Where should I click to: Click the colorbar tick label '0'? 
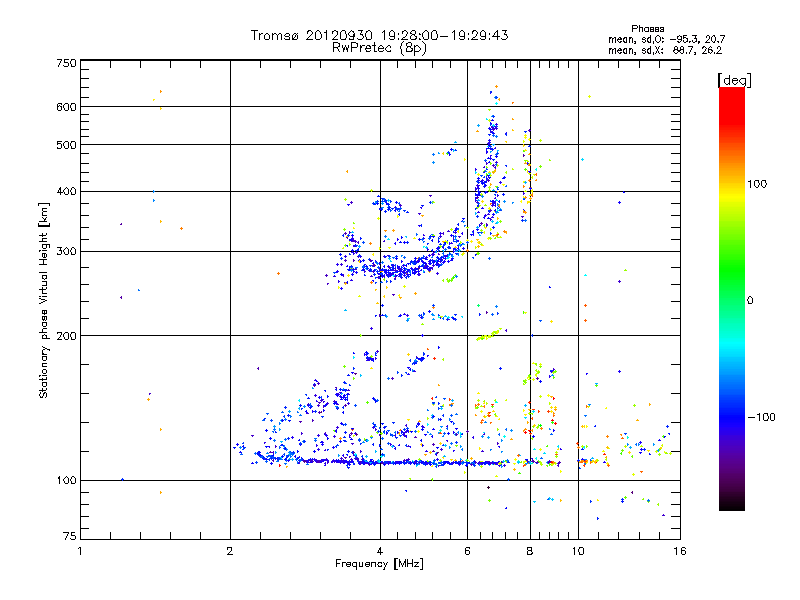750,301
